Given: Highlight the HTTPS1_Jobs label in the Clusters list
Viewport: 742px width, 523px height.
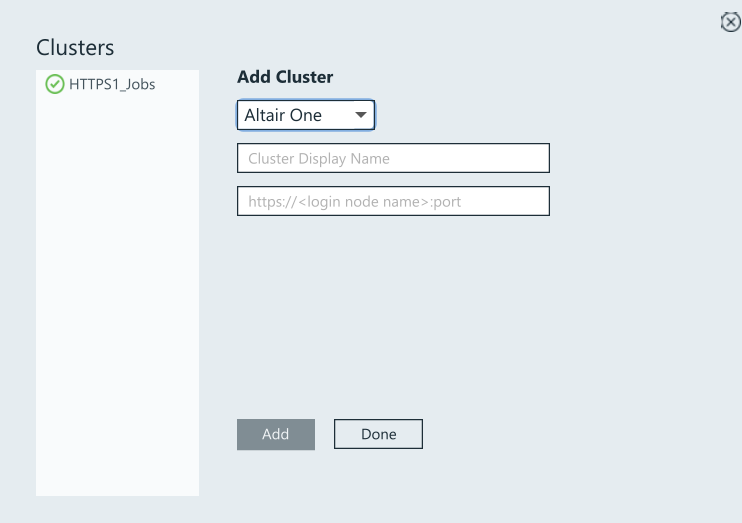Looking at the screenshot, I should pyautogui.click(x=111, y=85).
